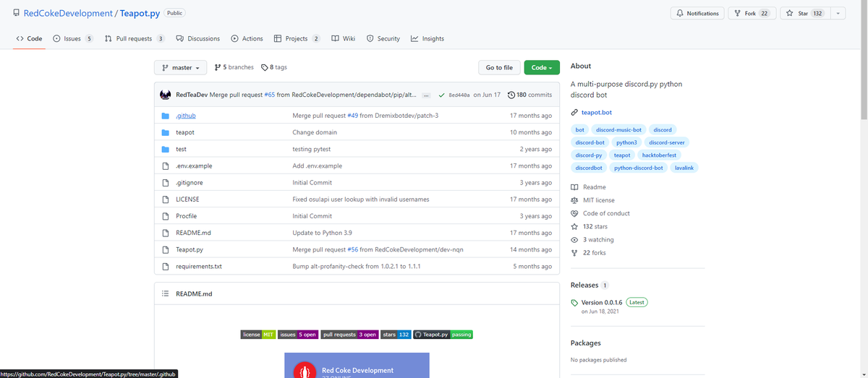Viewport: 868px width, 378px height.
Task: Open the Security tab
Action: 383,38
